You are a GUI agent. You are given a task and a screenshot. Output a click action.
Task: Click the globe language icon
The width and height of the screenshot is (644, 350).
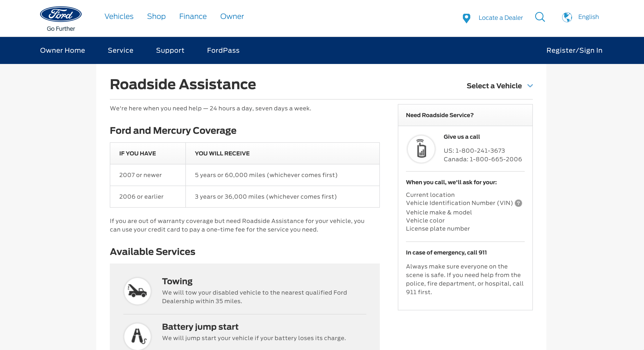(x=567, y=17)
